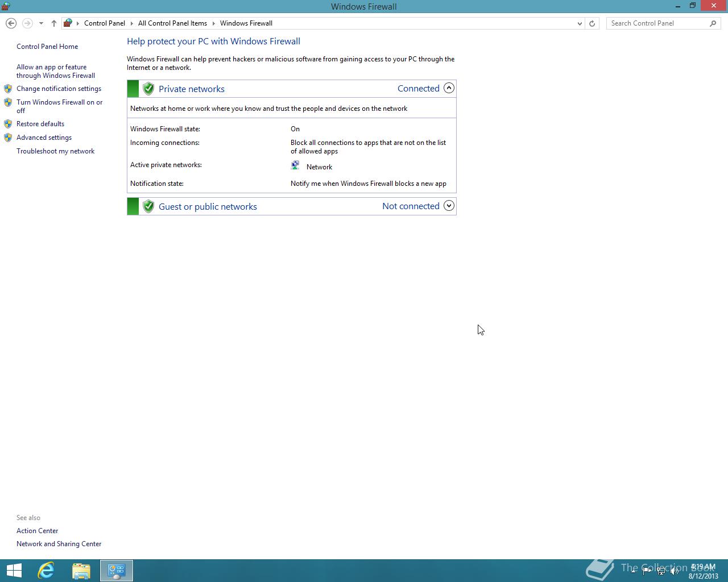Open Action Center link
The height and width of the screenshot is (582, 728).
pos(38,531)
